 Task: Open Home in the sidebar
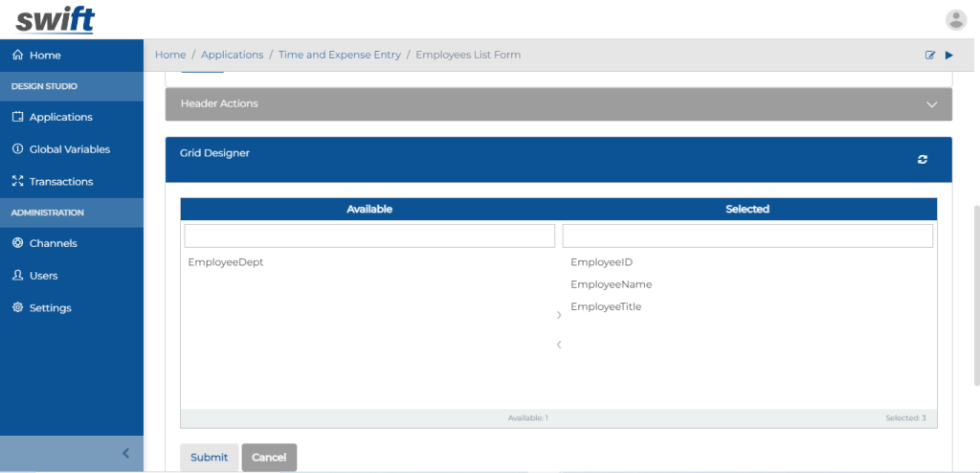click(45, 56)
